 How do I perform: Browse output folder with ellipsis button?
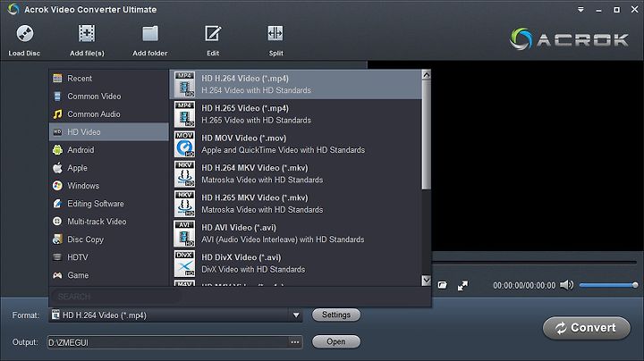point(295,342)
